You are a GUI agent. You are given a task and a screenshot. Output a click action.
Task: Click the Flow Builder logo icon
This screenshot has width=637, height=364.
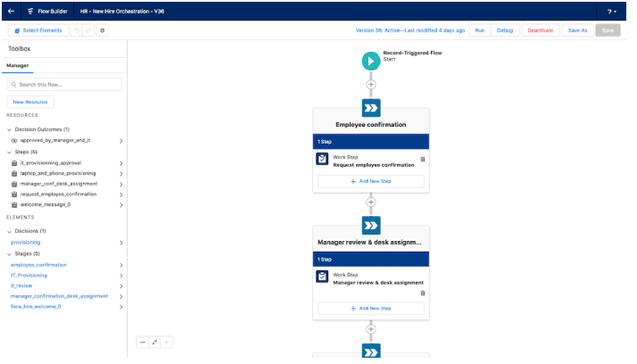click(30, 12)
